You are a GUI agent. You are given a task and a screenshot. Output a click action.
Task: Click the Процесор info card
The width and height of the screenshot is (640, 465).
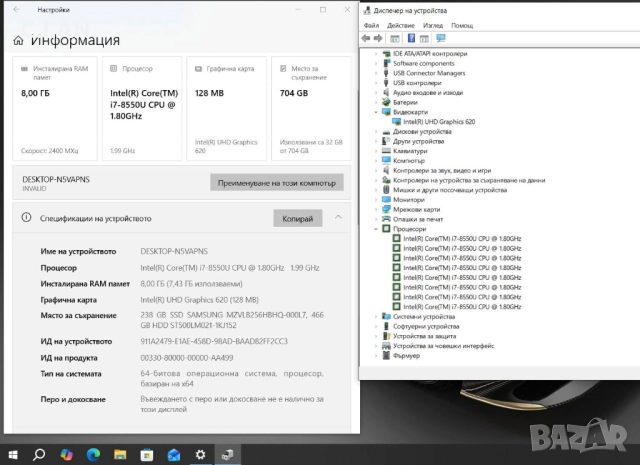[x=142, y=109]
